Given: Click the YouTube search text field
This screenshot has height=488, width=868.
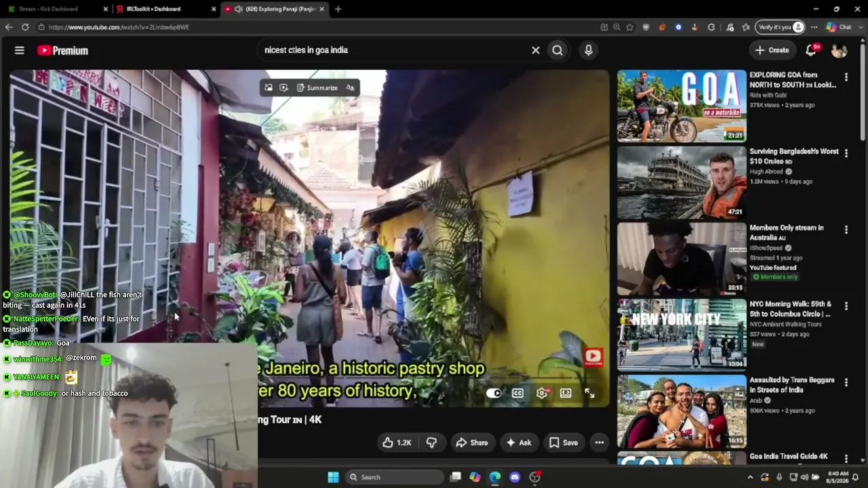Looking at the screenshot, I should 395,50.
